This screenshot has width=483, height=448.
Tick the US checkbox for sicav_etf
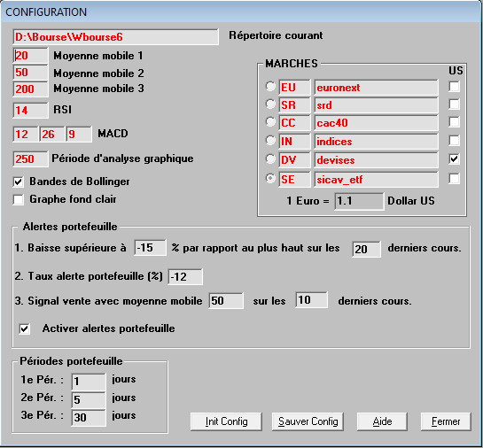point(454,179)
